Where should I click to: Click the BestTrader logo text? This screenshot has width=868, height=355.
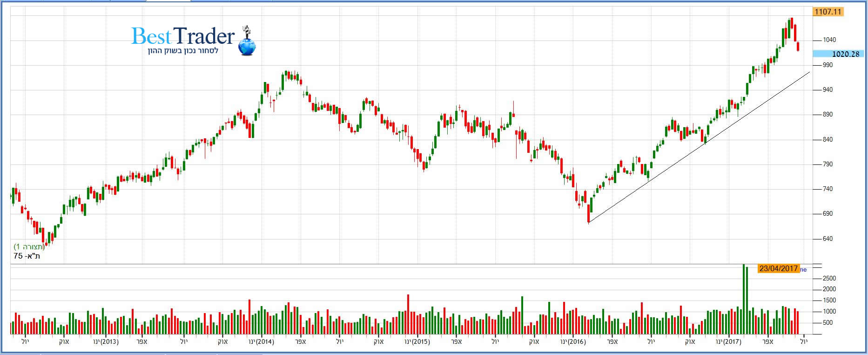click(183, 36)
